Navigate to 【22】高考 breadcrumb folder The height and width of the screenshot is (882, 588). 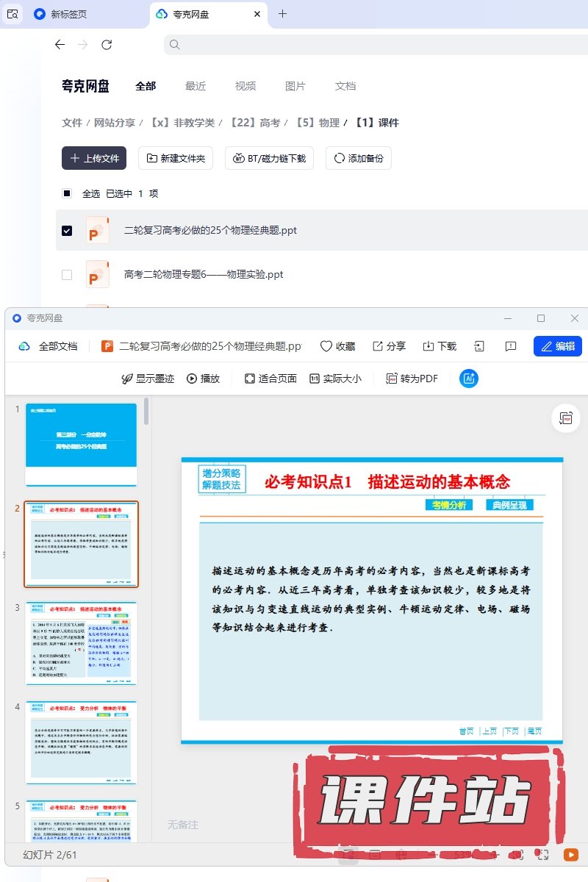[x=254, y=123]
